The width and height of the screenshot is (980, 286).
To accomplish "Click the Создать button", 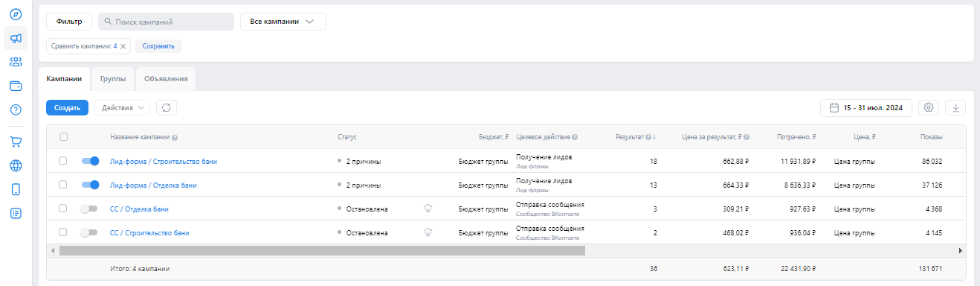I will (67, 108).
